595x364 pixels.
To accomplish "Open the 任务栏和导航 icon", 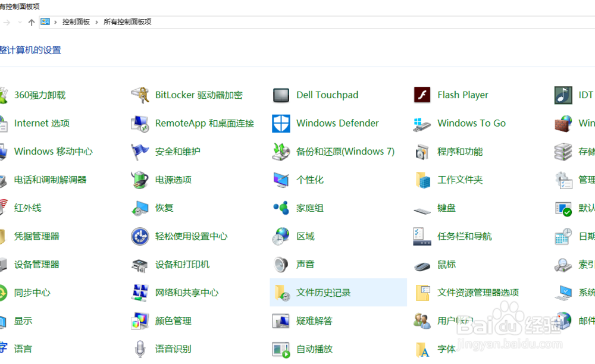I will click(422, 236).
